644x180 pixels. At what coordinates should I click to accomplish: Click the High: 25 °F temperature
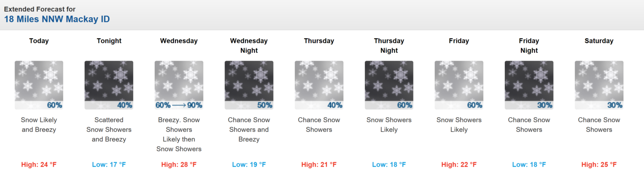click(599, 165)
